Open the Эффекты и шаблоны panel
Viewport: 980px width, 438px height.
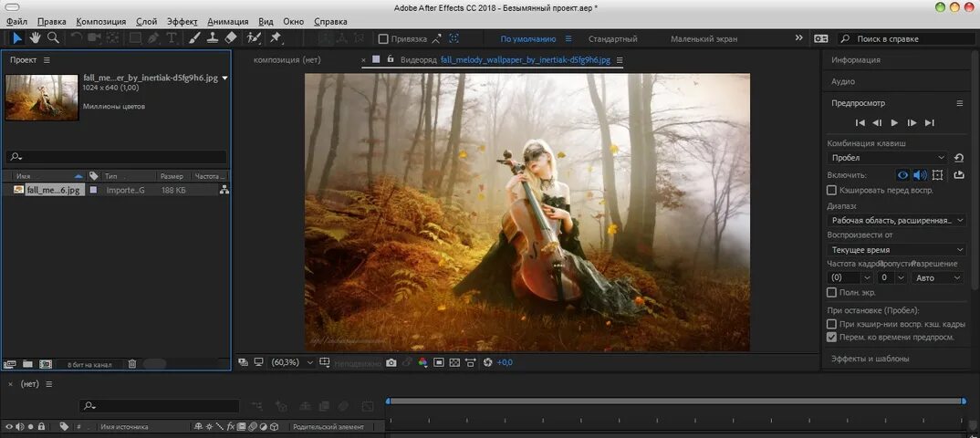870,359
